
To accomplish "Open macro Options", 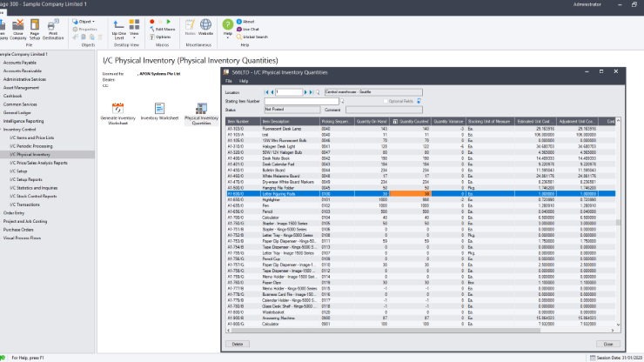I will click(160, 37).
